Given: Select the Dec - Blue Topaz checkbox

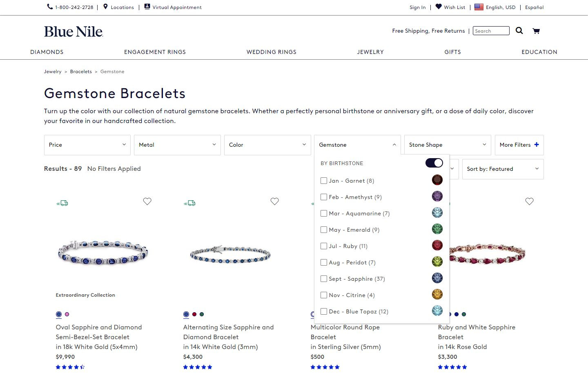Looking at the screenshot, I should tap(324, 311).
